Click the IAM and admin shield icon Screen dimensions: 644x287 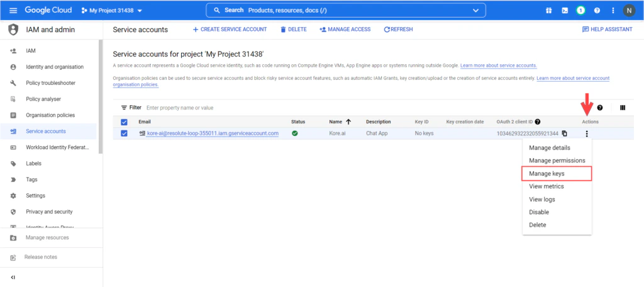click(13, 30)
